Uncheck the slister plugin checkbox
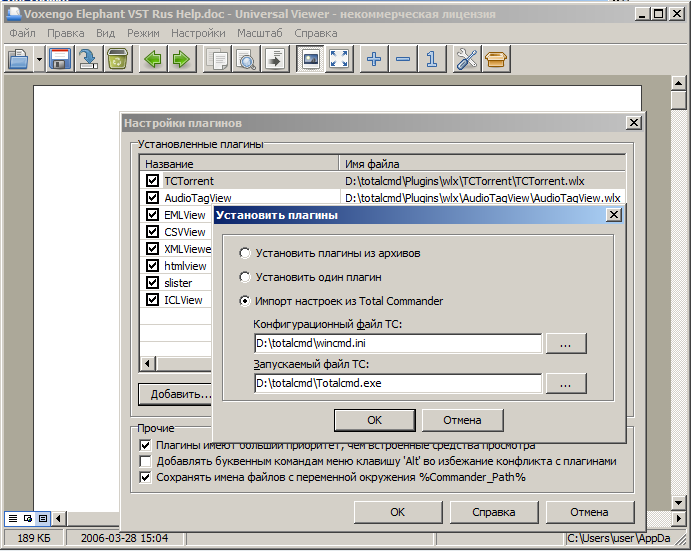The width and height of the screenshot is (691, 551). coord(152,283)
